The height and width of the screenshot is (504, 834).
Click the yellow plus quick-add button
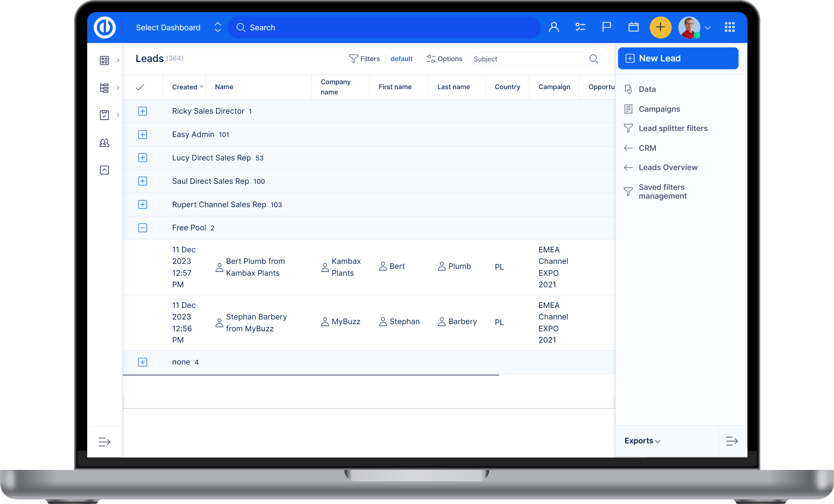660,27
